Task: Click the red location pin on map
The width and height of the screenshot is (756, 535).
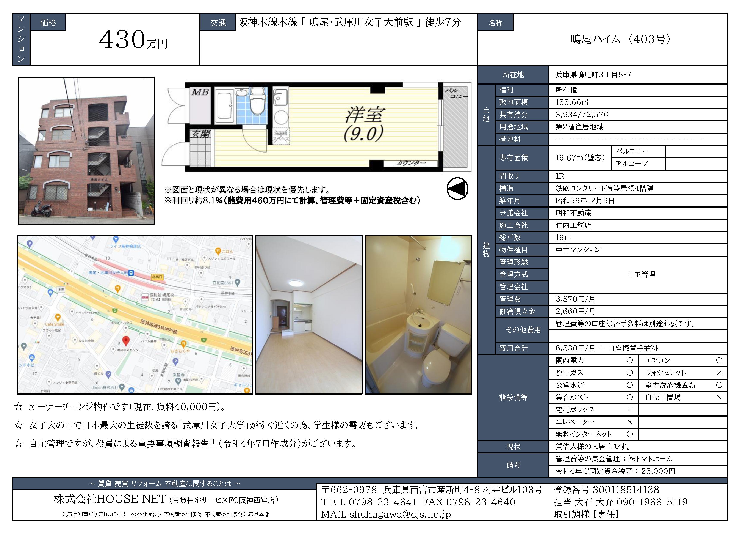Action: (126, 340)
